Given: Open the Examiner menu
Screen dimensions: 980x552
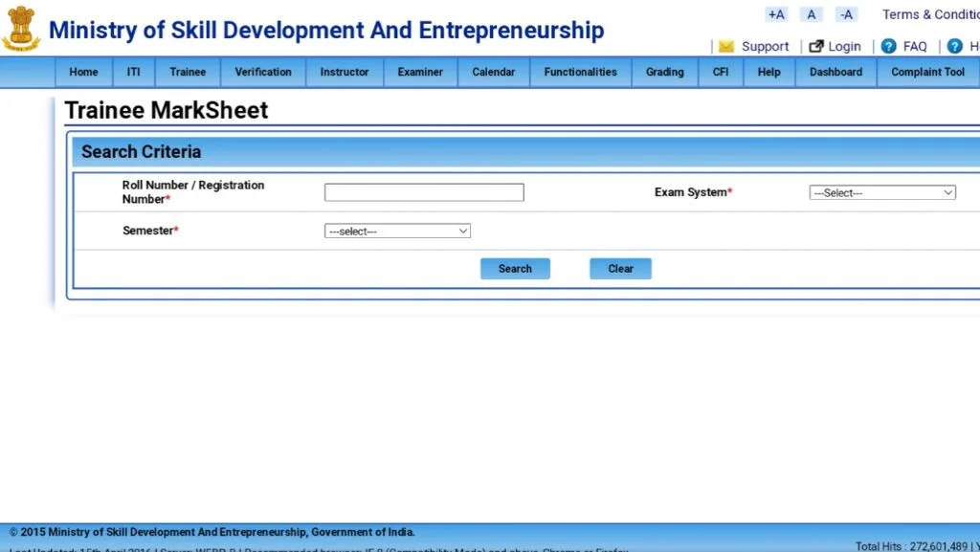Looking at the screenshot, I should tap(420, 72).
